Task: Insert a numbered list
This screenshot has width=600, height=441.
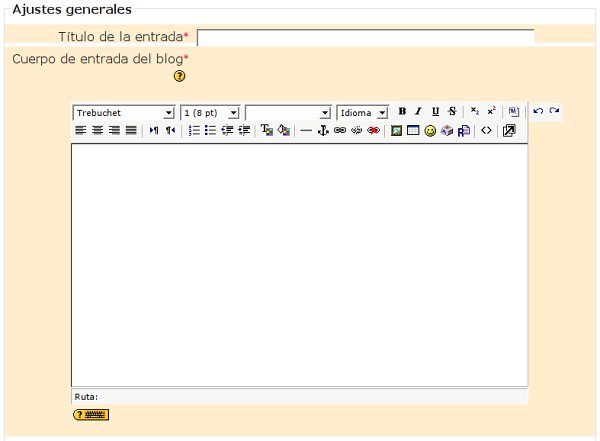Action: click(x=194, y=131)
